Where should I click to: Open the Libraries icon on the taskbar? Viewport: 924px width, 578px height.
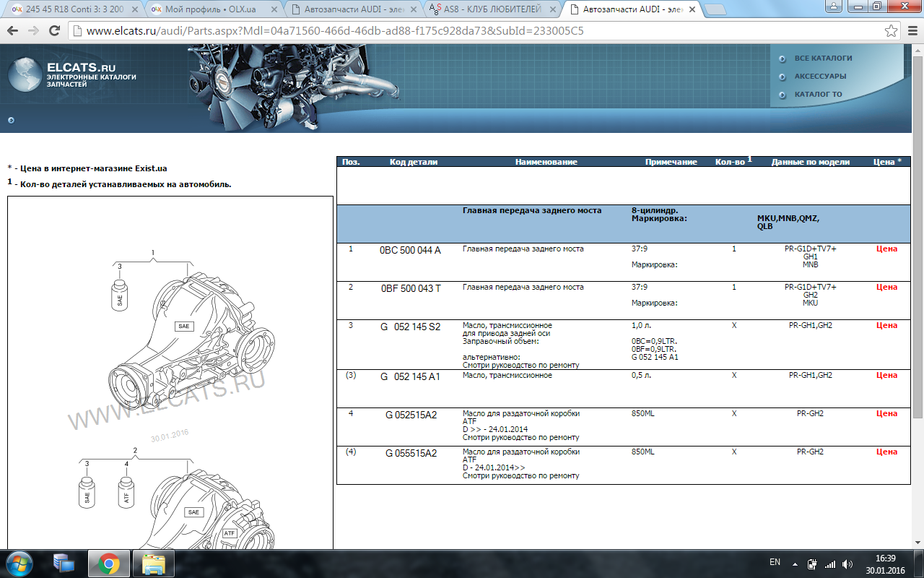(x=64, y=564)
